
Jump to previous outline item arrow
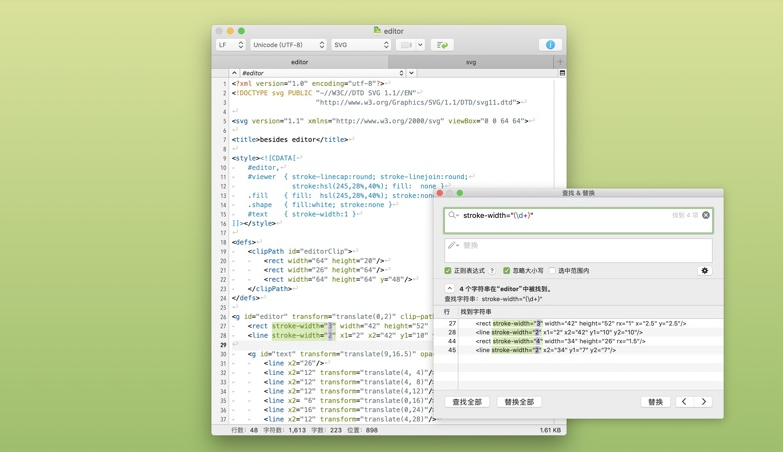pyautogui.click(x=234, y=73)
